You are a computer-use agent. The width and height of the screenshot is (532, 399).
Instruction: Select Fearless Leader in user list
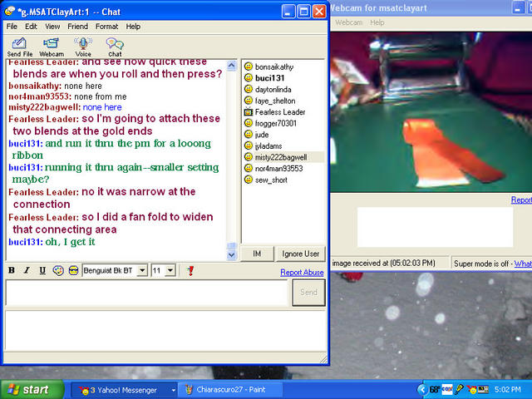280,112
